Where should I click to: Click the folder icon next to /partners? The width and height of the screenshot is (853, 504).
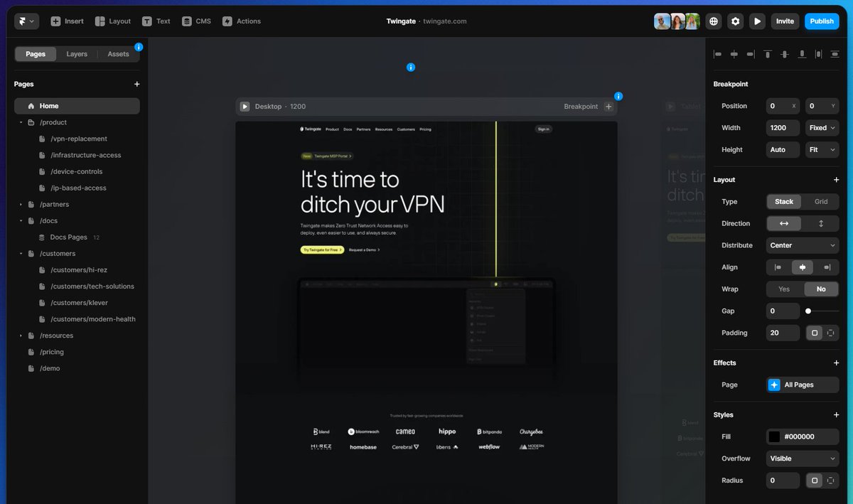click(31, 205)
